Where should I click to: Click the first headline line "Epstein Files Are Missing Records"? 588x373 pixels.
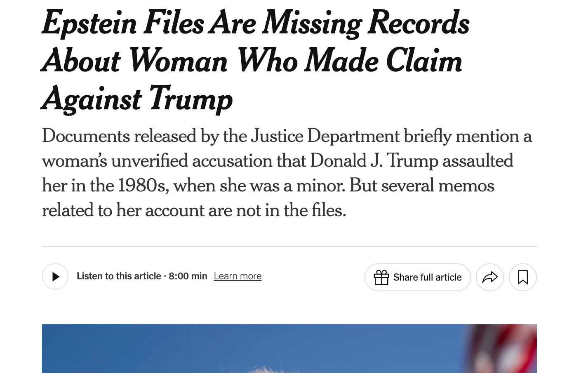(x=256, y=23)
